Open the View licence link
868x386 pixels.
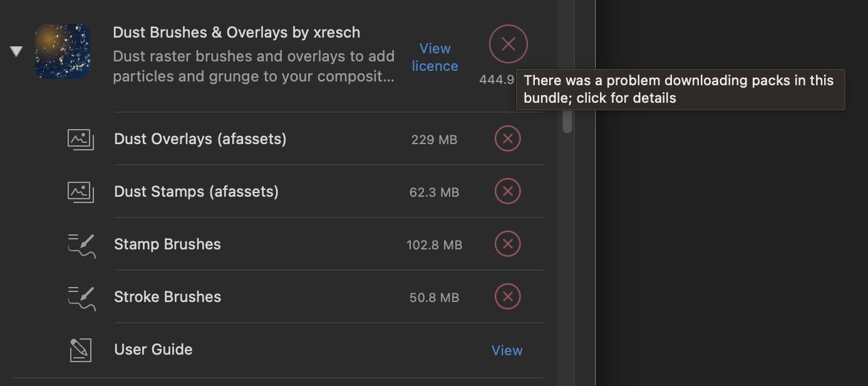[x=435, y=57]
